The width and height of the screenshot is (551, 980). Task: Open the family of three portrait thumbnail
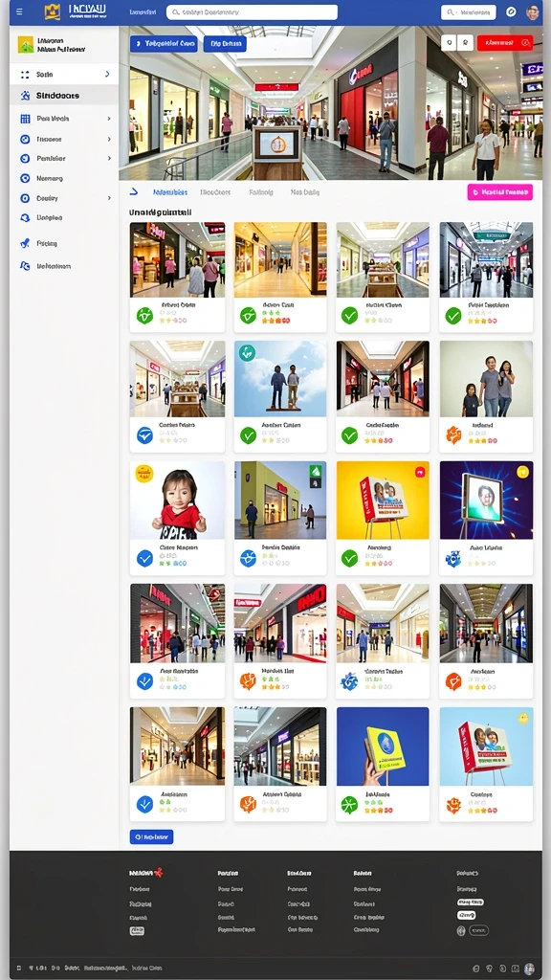486,379
